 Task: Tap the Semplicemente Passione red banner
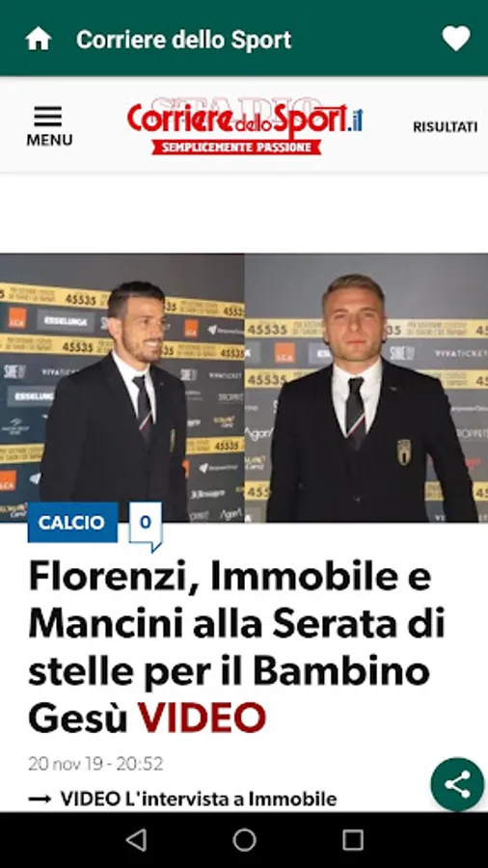[236, 148]
